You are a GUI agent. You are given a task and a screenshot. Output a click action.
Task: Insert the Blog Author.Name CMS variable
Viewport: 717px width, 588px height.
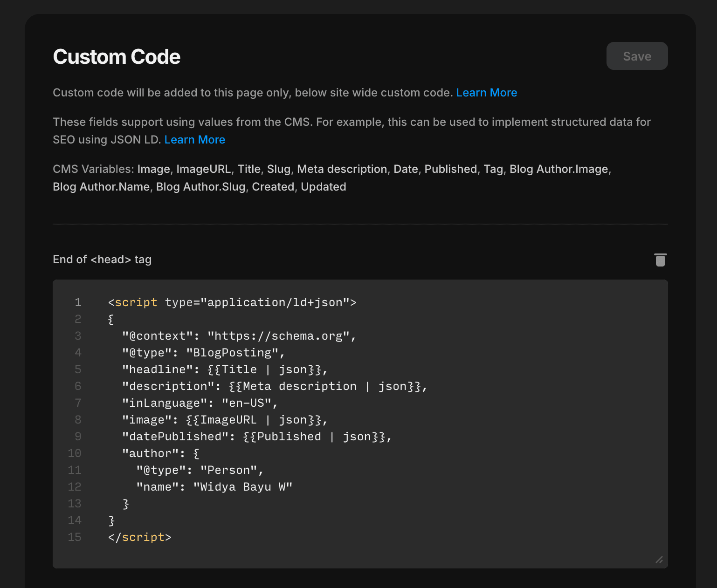(101, 186)
